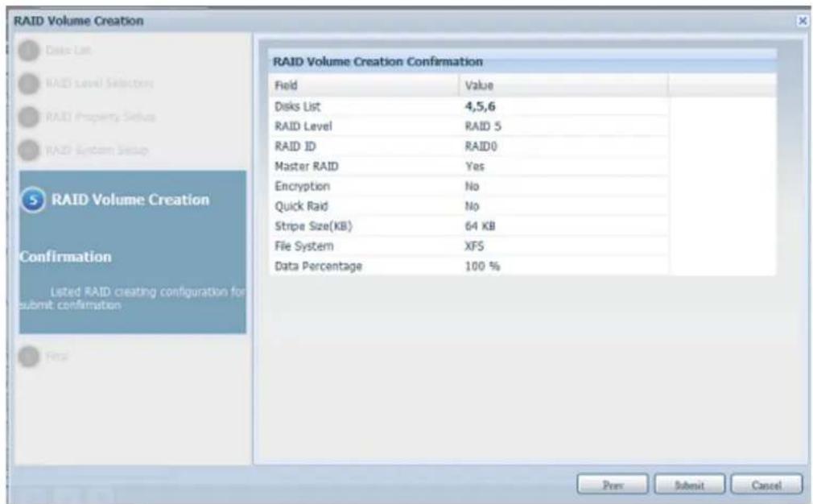Click the step 3 RAID Property Setup icon
Viewport: 813px width, 504px height.
[x=29, y=117]
